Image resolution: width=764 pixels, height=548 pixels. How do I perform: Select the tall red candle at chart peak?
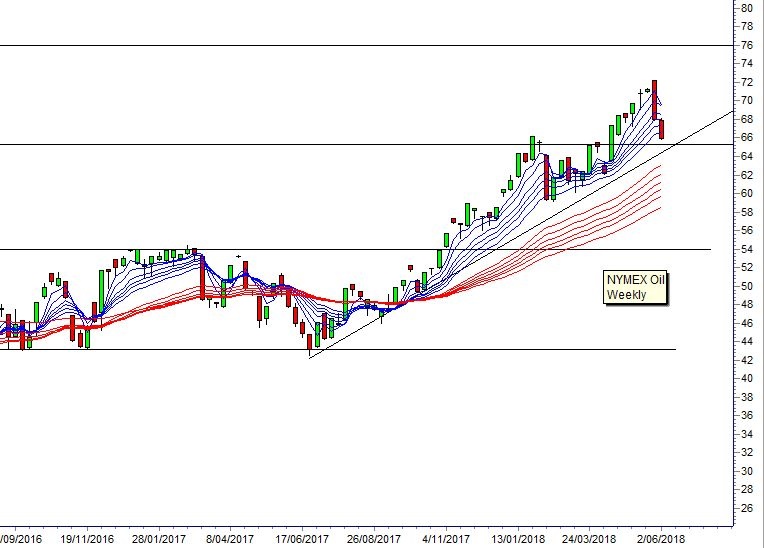tap(654, 100)
